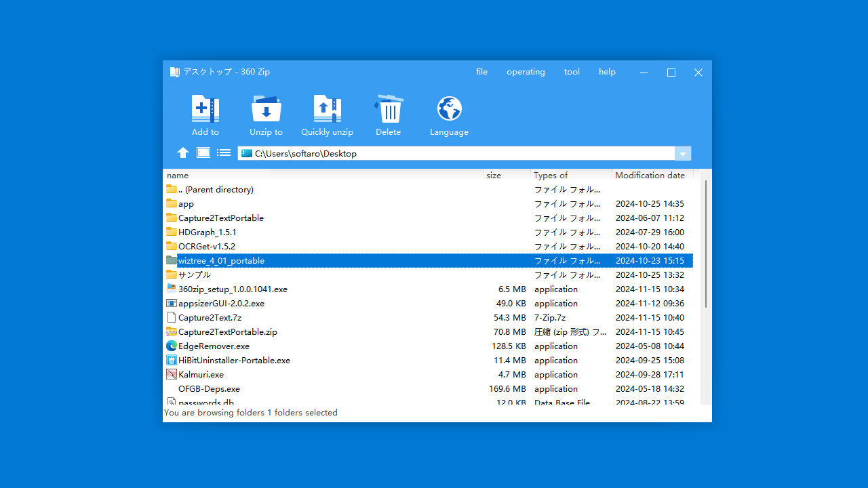Click the 360zip_setup exe file icon
This screenshot has height=488, width=868.
172,289
